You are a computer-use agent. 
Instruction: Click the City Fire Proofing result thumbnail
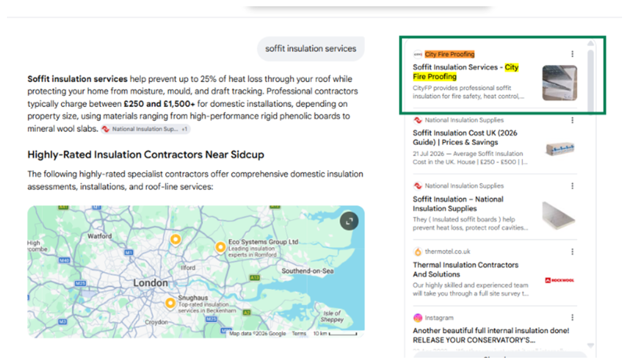point(560,82)
